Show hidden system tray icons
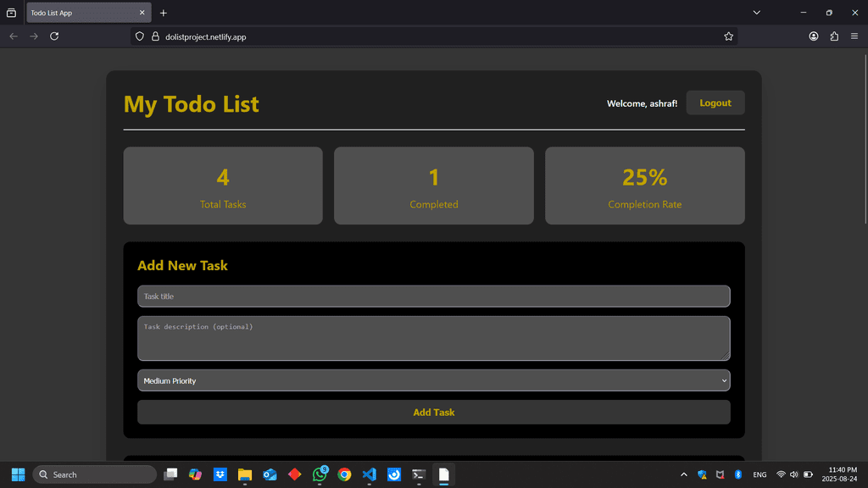The image size is (868, 488). (684, 474)
